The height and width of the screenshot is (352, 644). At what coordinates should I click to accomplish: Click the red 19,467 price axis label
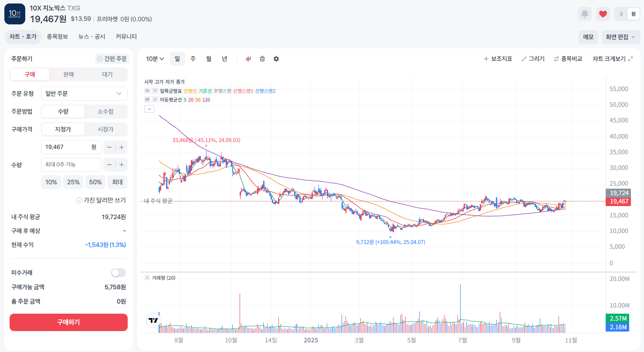[618, 201]
